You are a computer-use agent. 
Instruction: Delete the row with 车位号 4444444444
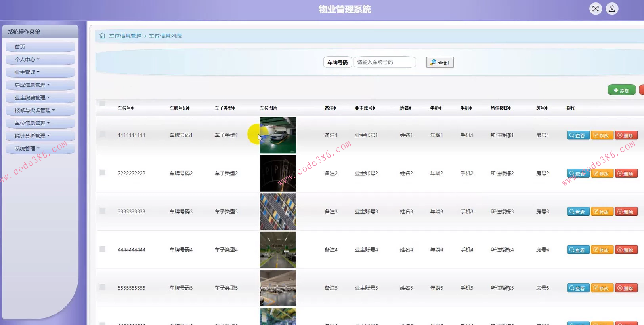click(x=626, y=250)
